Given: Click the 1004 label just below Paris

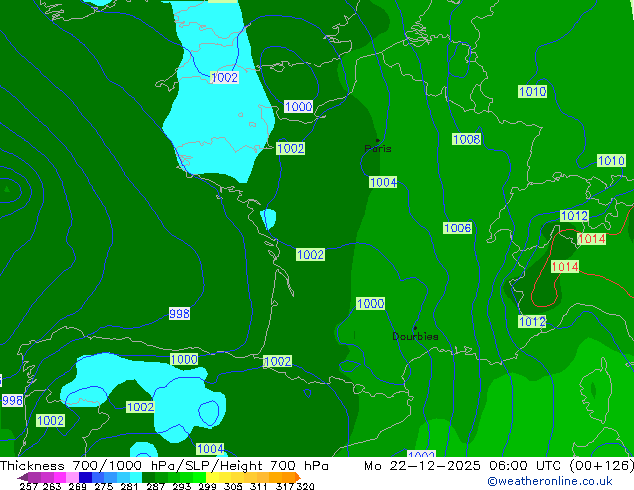Looking at the screenshot, I should point(383,182).
